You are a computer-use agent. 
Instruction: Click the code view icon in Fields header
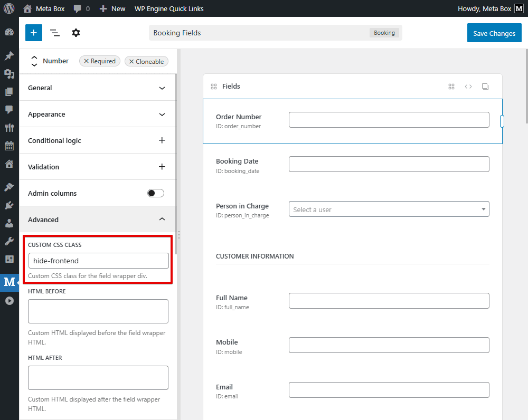468,87
